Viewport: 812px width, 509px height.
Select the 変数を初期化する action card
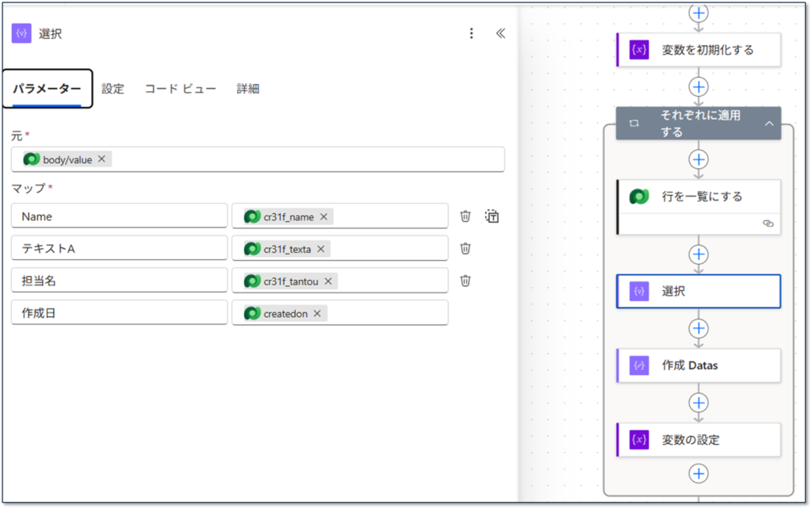699,50
